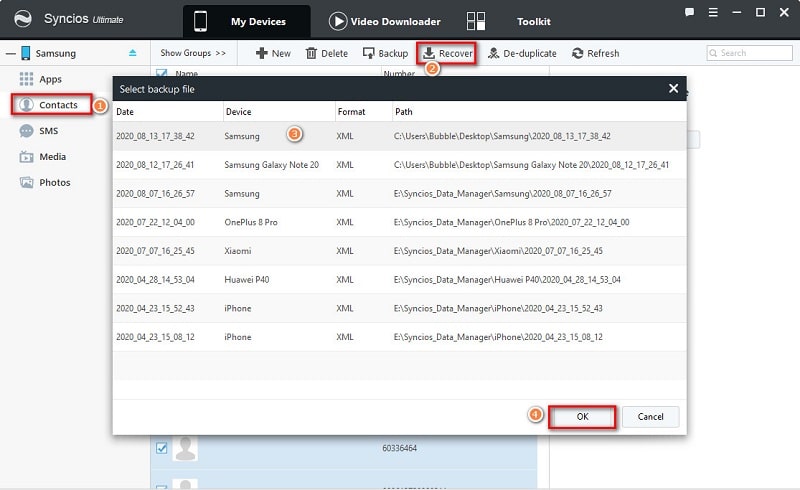Select backup row 2020_07_07_16_25_45
This screenshot has height=490, width=800.
coord(399,251)
